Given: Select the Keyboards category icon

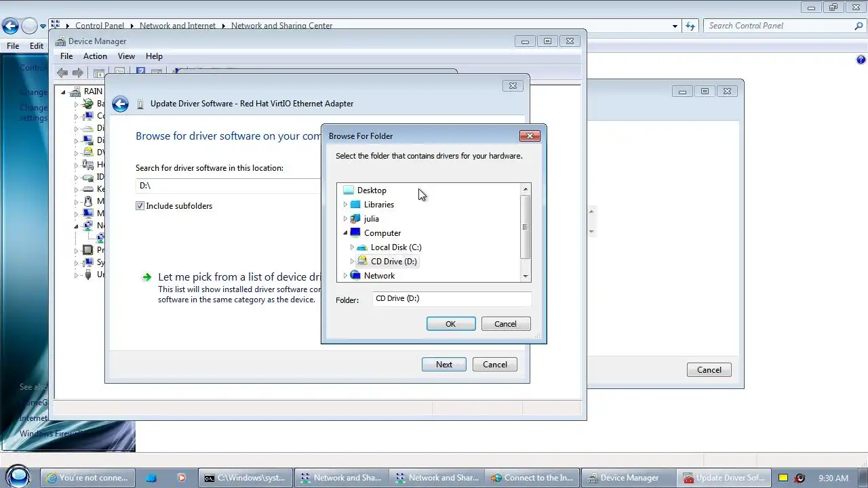Looking at the screenshot, I should (x=87, y=189).
